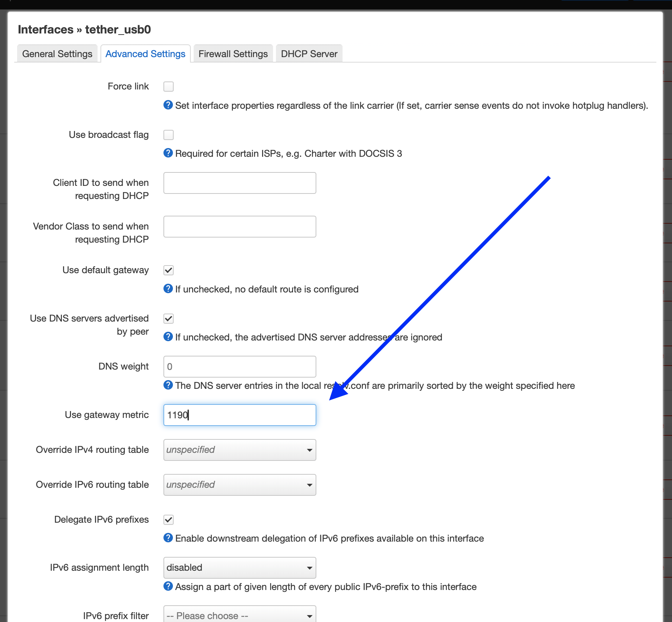
Task: Click the DNS weight input field
Action: click(240, 367)
